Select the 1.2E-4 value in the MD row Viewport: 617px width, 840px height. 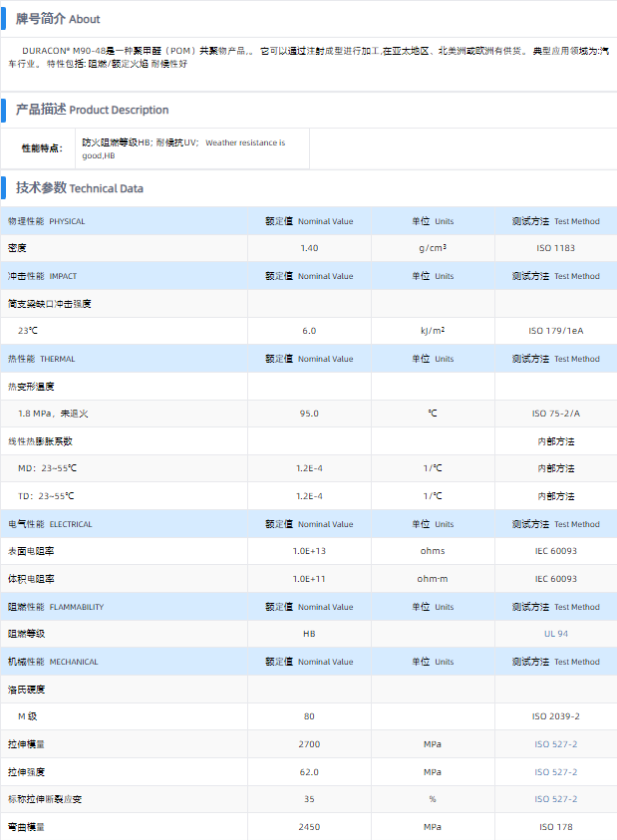309,468
